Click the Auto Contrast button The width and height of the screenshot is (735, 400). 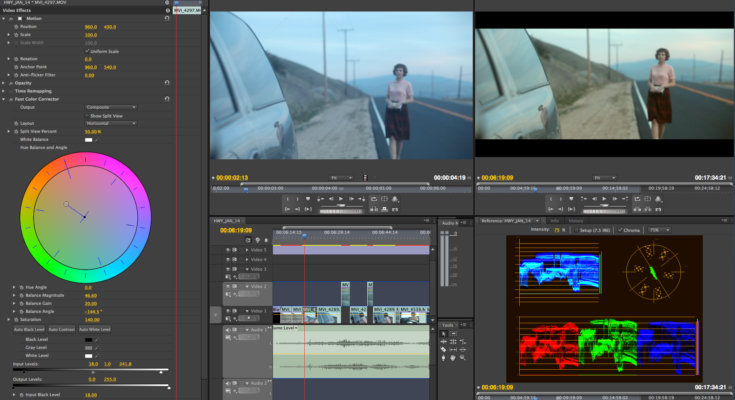click(62, 329)
